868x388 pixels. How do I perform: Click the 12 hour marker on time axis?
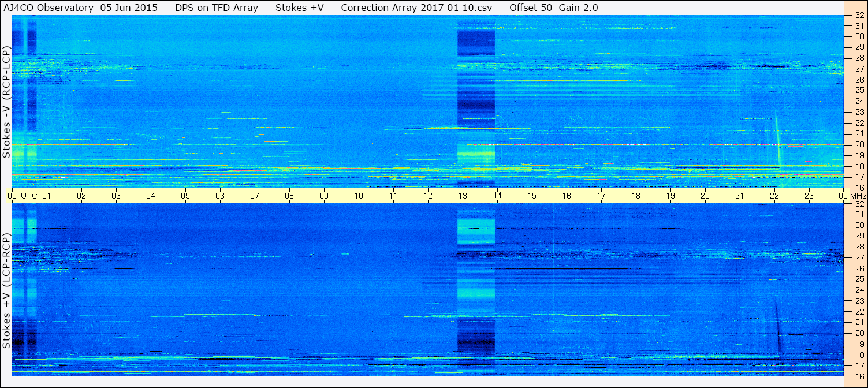point(428,196)
